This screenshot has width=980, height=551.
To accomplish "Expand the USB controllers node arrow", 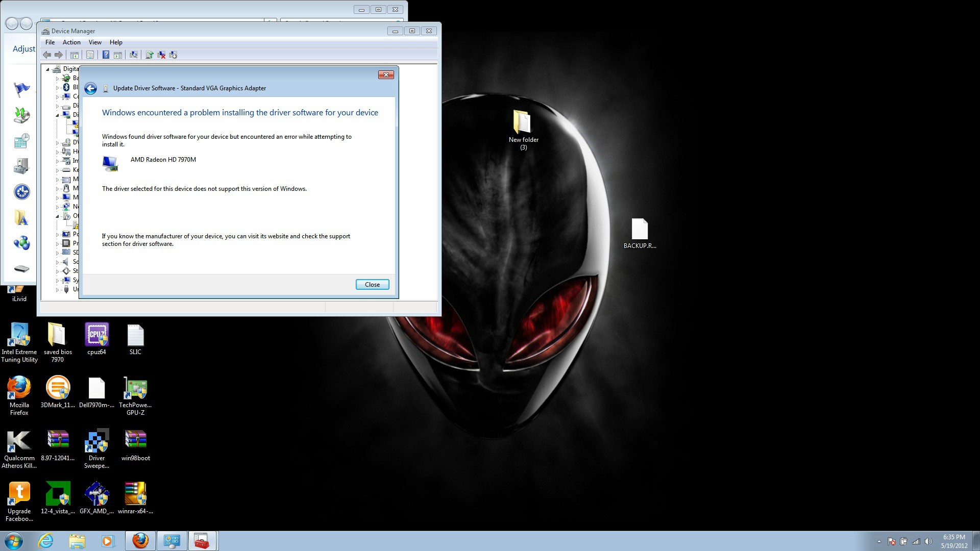I will [x=57, y=290].
